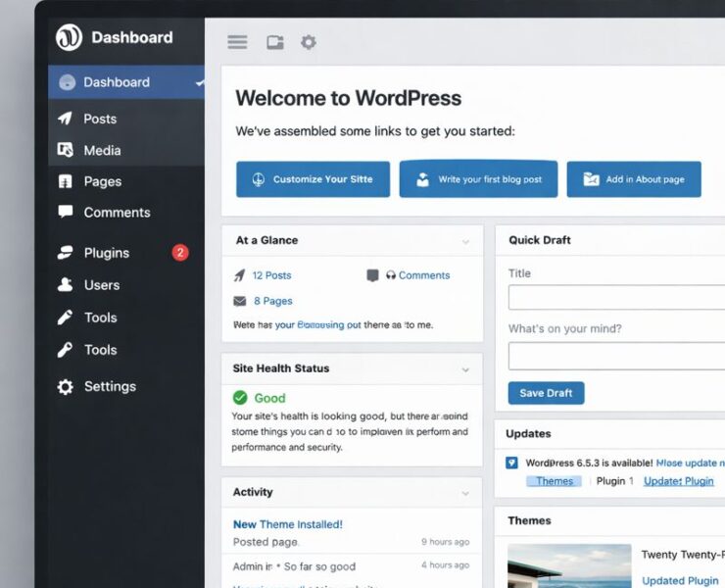Image resolution: width=725 pixels, height=588 pixels.
Task: Toggle the hamburger menu icon in the top toolbar
Action: click(237, 42)
